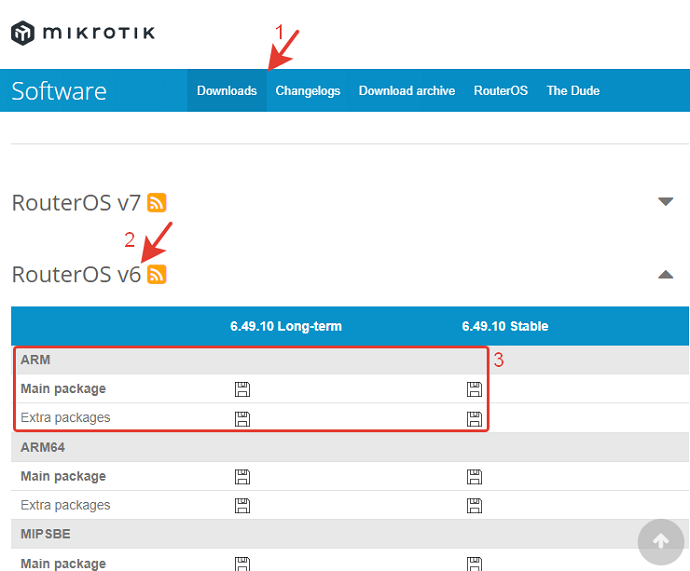Download ARM64 Main package Stable

coord(474,476)
